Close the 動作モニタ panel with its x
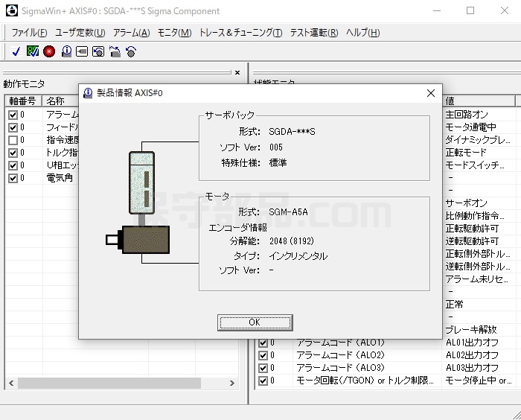This screenshot has width=521, height=420. 237,73
